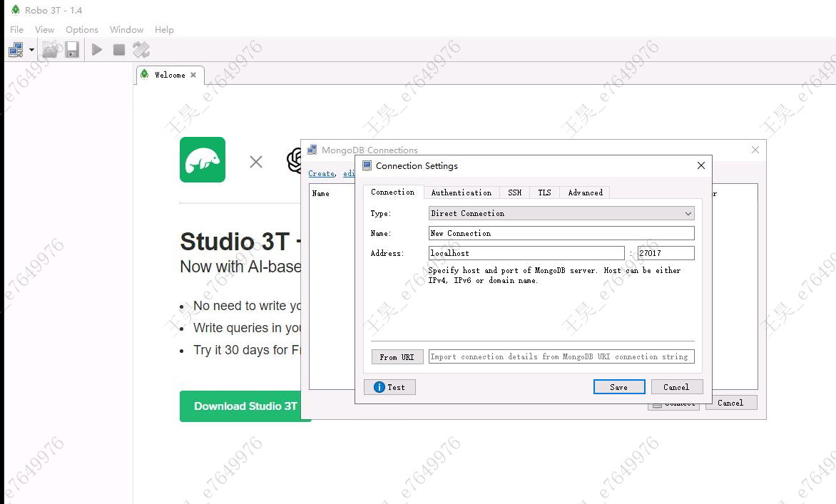
Task: Click the Name field with New Connection
Action: coord(561,233)
